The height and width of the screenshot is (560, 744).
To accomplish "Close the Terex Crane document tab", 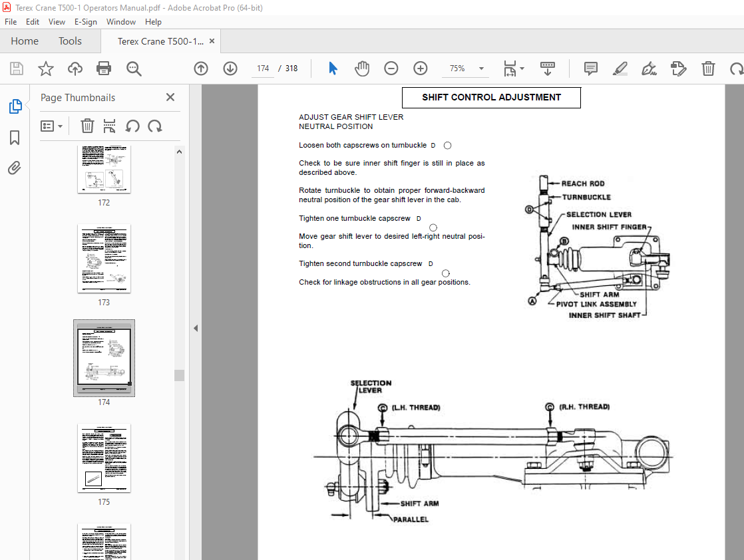I will point(212,41).
